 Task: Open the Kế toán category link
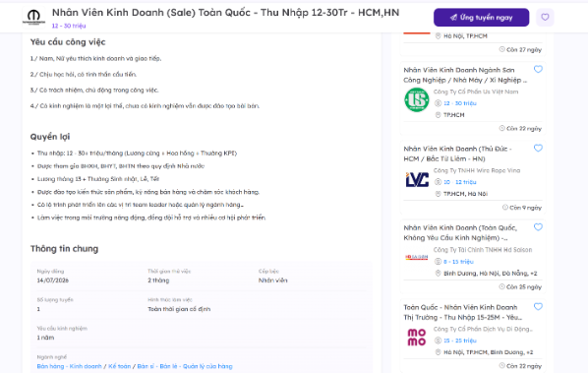click(120, 366)
